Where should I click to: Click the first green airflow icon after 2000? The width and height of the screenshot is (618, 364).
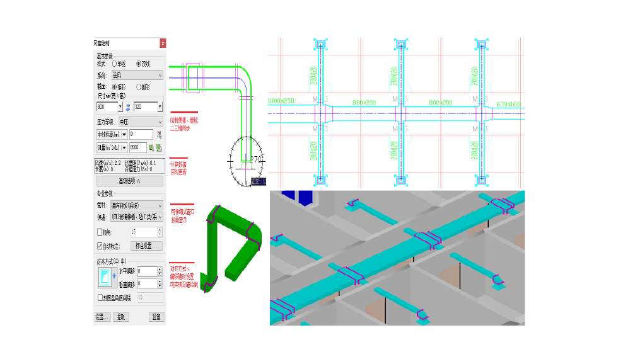click(151, 147)
